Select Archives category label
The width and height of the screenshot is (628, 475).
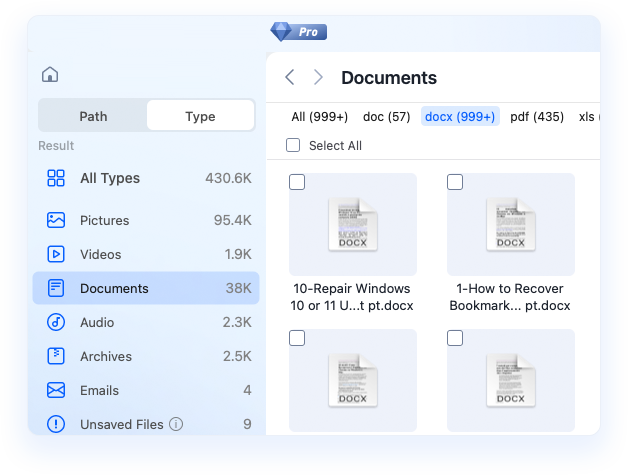106,356
